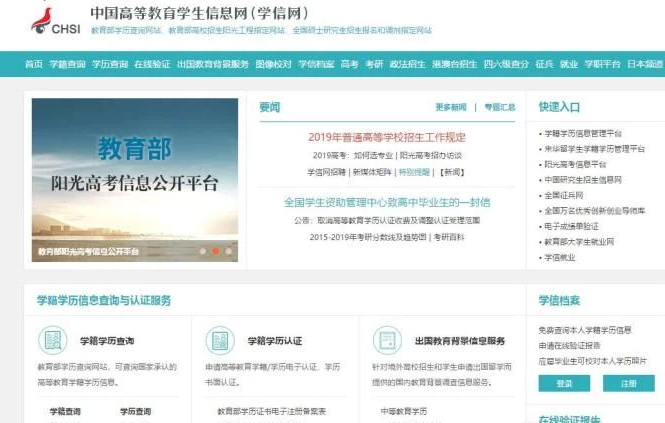
Task: Open 在线验证 navigation item
Action: pos(152,64)
